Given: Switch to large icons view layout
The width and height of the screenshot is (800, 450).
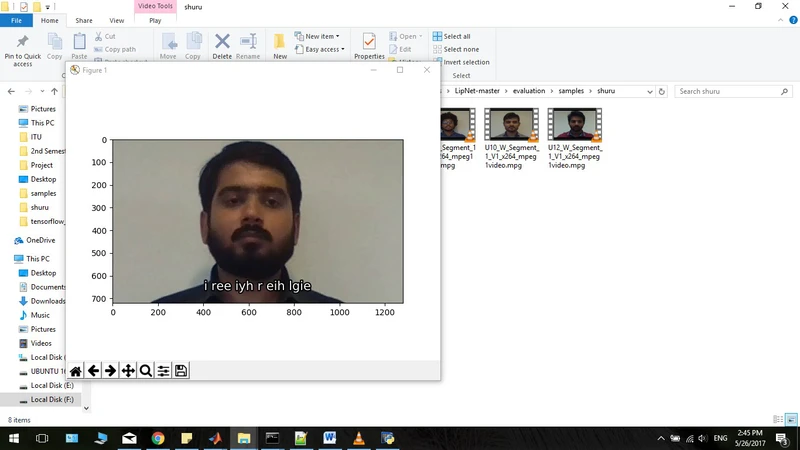Looking at the screenshot, I should click(x=791, y=420).
